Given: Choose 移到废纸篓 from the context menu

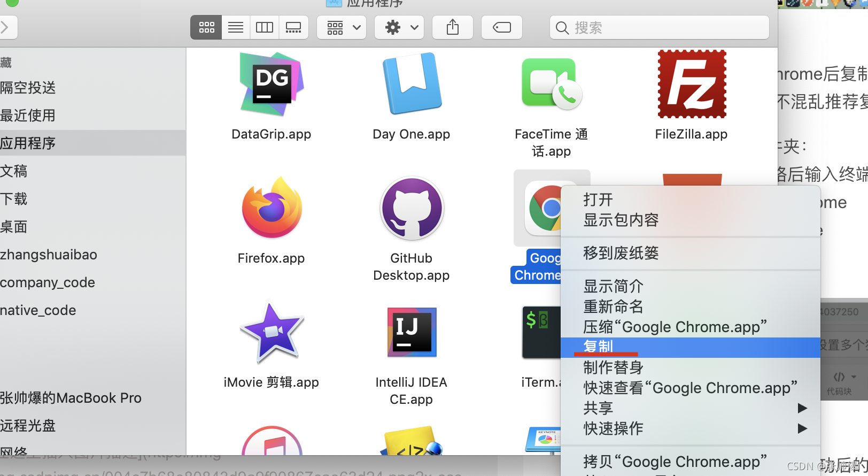Looking at the screenshot, I should 691,253.
